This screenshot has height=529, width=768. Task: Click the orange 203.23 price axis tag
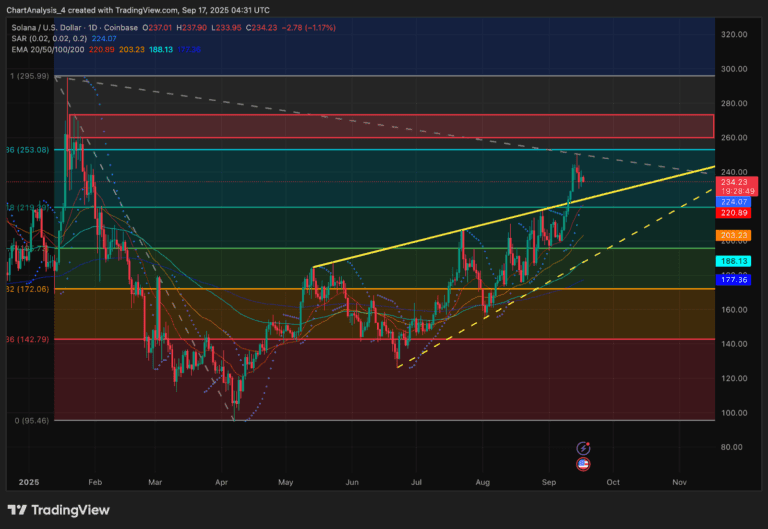pyautogui.click(x=733, y=235)
